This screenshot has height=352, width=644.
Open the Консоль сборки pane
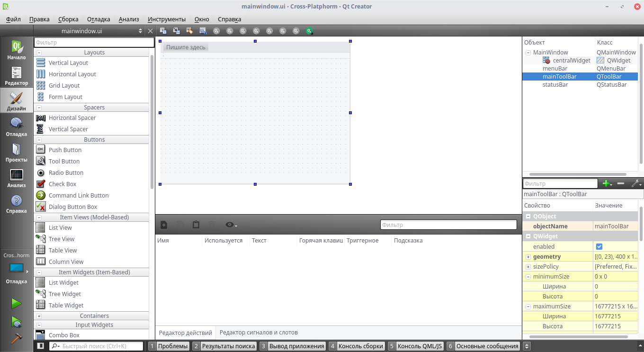point(357,346)
